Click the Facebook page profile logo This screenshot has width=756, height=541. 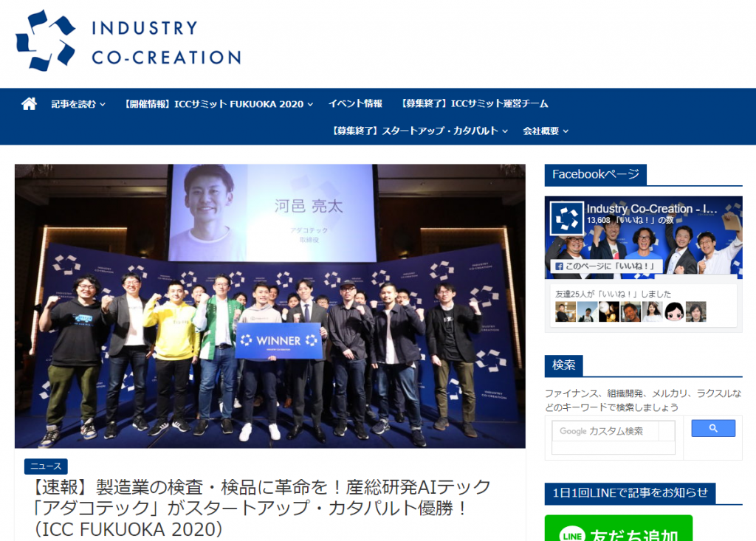tap(566, 218)
